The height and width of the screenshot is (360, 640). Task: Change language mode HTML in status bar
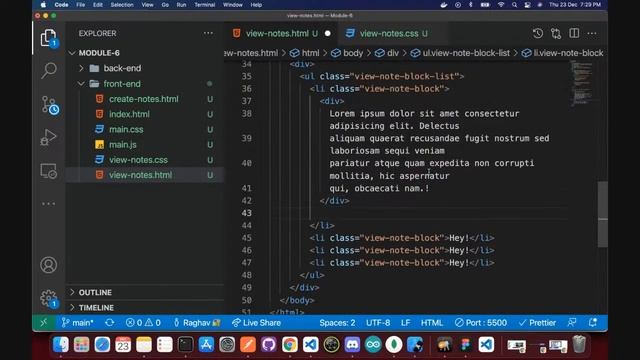click(x=432, y=323)
